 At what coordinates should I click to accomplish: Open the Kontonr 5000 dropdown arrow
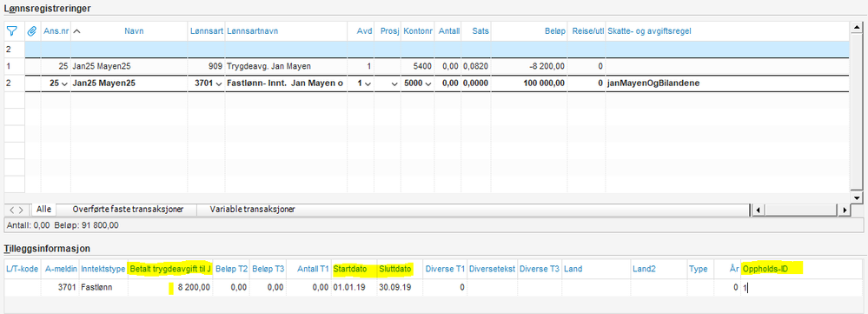point(427,84)
